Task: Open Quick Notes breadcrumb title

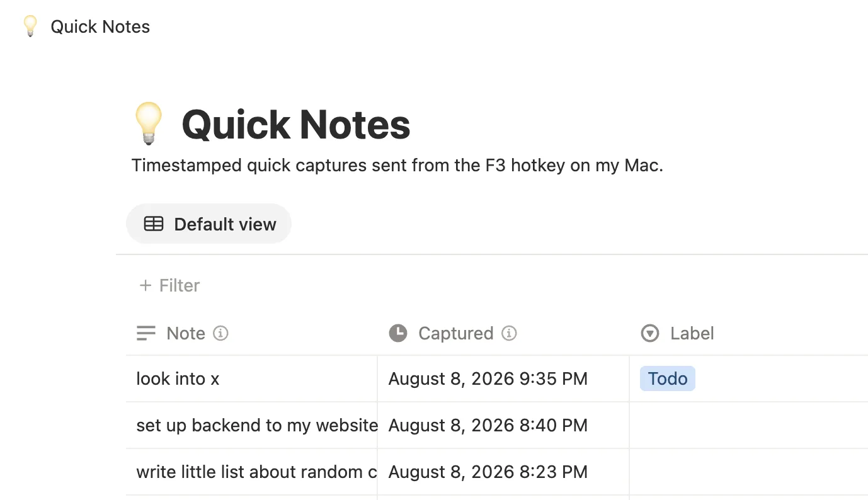Action: 100,26
